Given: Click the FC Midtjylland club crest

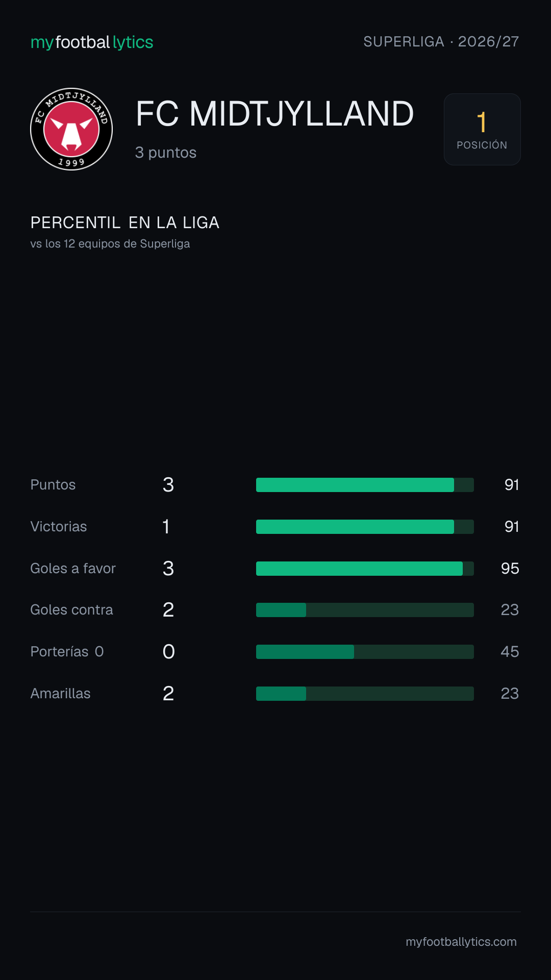Looking at the screenshot, I should (x=71, y=129).
